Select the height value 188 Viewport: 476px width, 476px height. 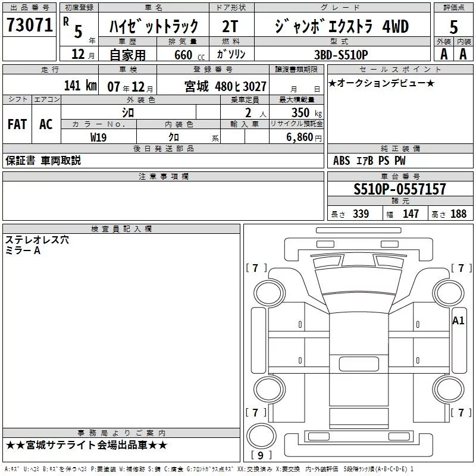click(458, 214)
